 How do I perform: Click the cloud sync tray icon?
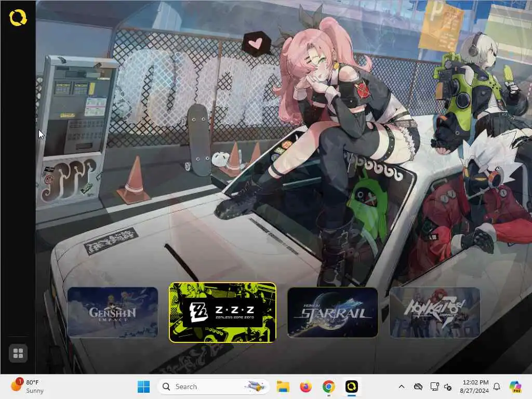[418, 387]
